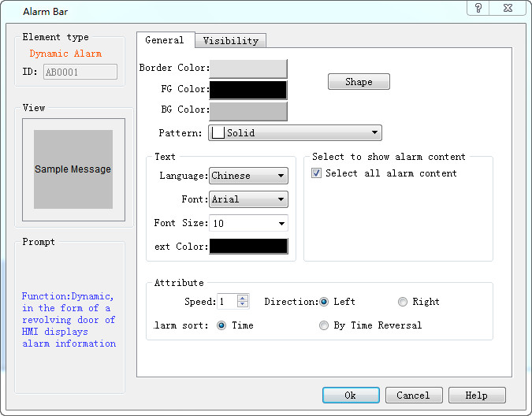Click the question mark help icon
The image size is (532, 416).
coord(478,8)
